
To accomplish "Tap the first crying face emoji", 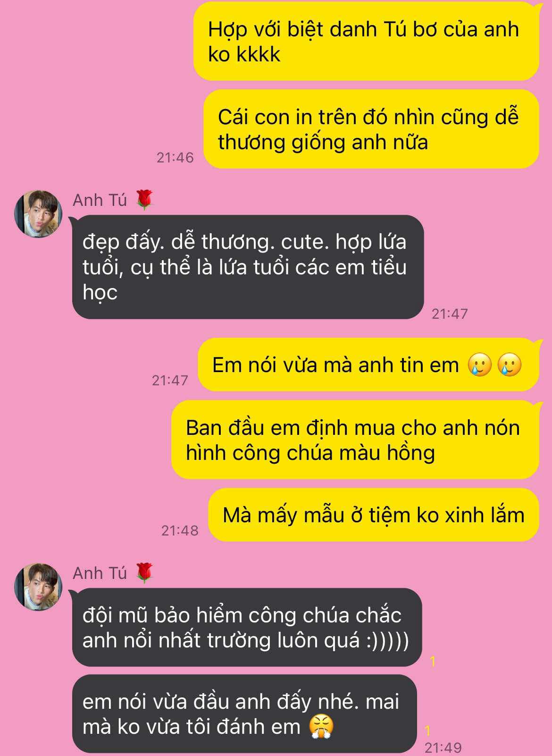I will [x=480, y=365].
